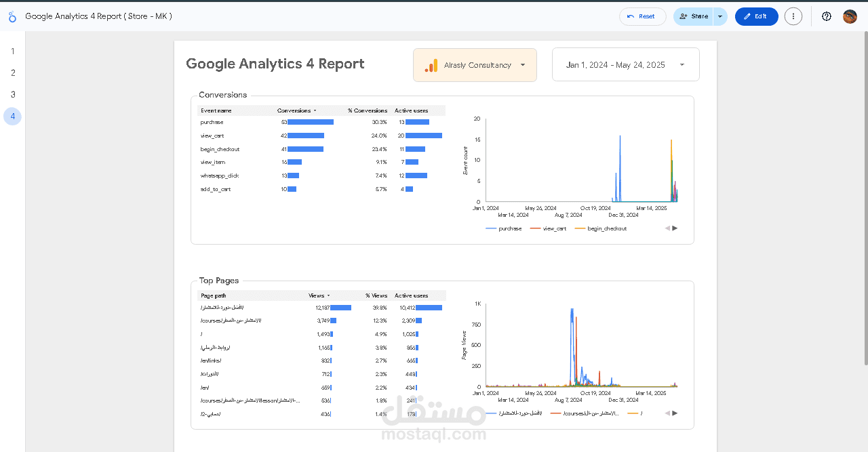Open the help menu icon
The width and height of the screenshot is (868, 452).
point(826,16)
